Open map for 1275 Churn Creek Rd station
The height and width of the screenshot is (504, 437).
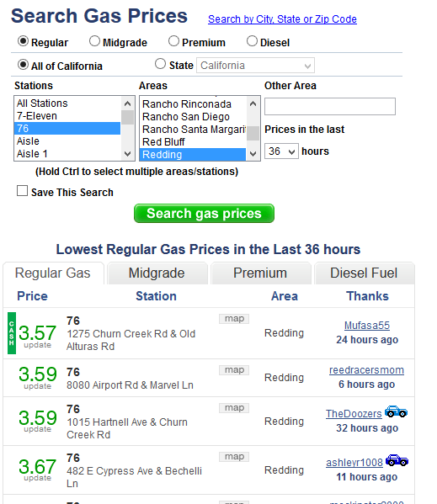(x=234, y=319)
